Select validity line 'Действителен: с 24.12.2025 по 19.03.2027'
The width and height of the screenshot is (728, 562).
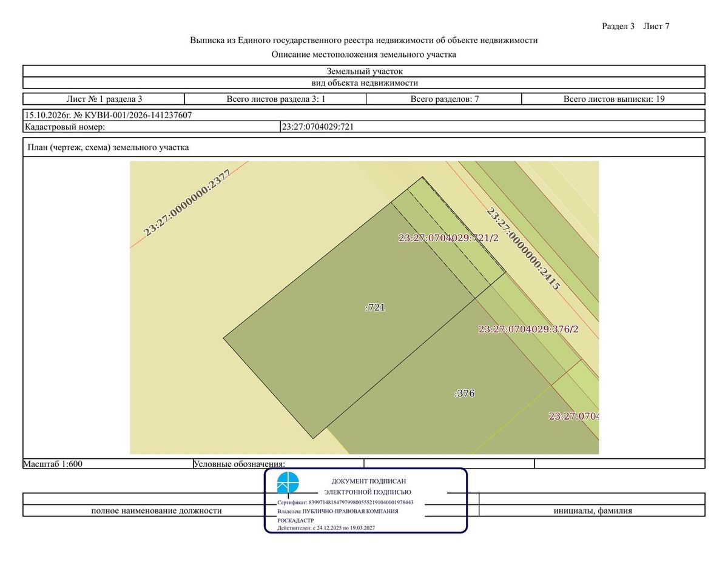pos(326,528)
